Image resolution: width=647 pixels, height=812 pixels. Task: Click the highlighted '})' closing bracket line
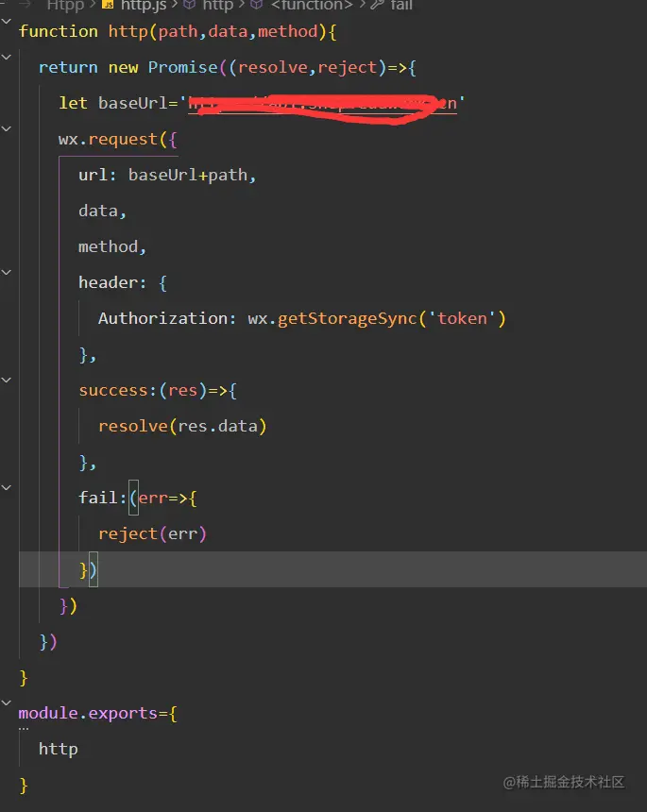[x=88, y=569]
